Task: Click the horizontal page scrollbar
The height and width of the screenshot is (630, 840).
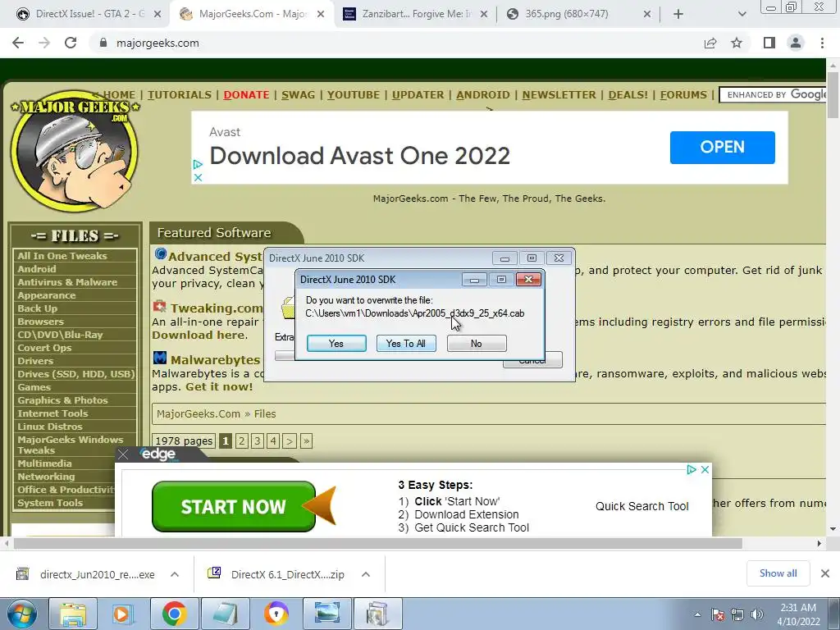Action: click(x=377, y=543)
